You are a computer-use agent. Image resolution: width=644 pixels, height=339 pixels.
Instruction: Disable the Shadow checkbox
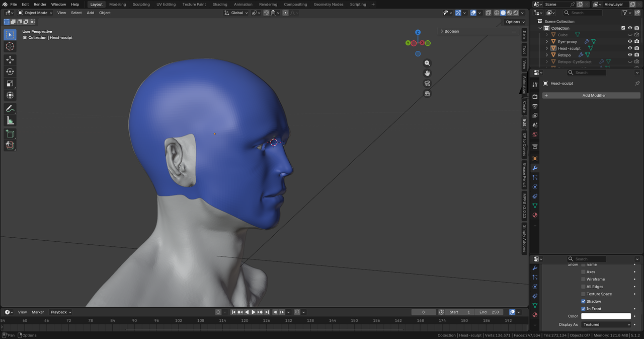(583, 301)
